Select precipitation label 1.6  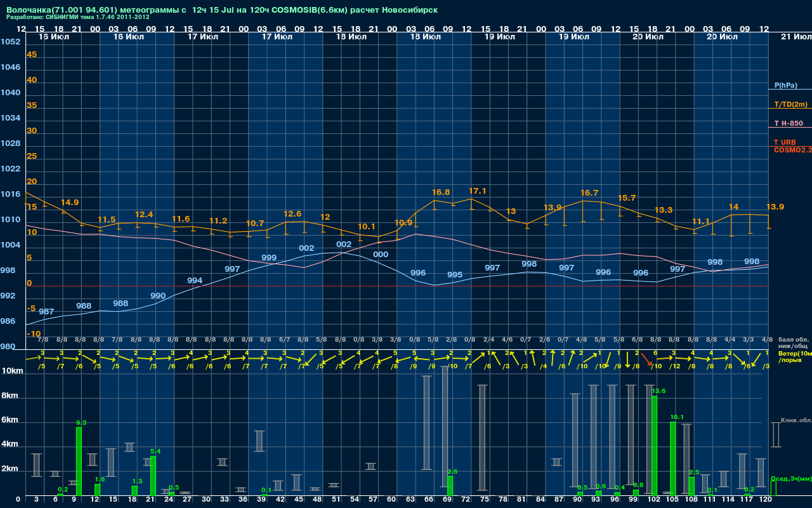tap(100, 479)
